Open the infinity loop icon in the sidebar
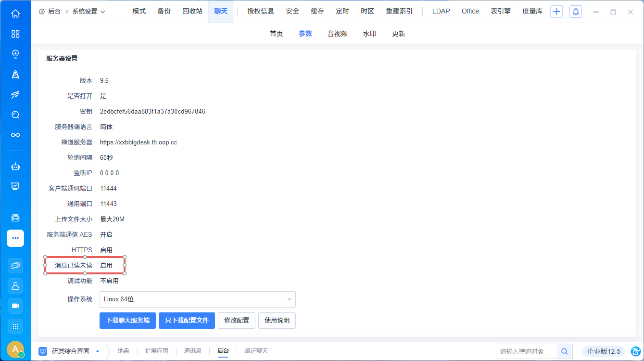 [x=15, y=135]
